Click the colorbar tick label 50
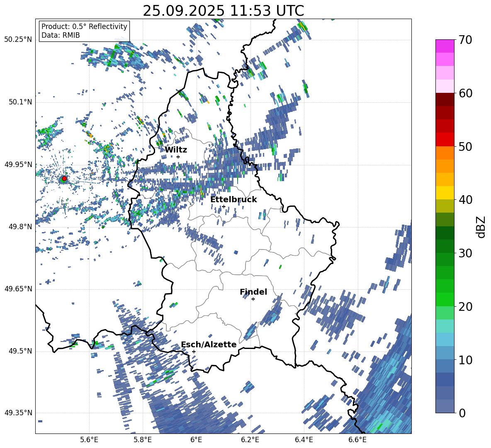The image size is (491, 448). tap(465, 146)
